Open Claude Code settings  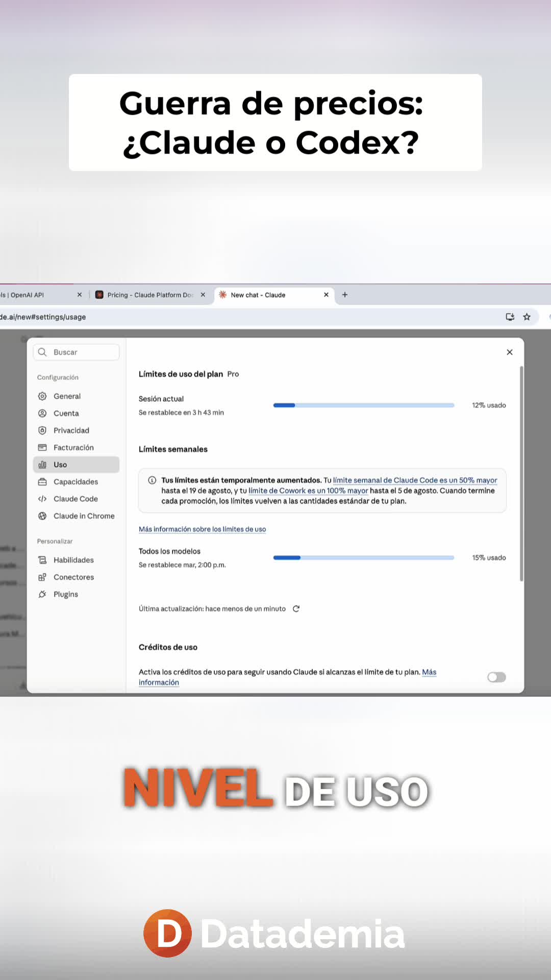click(x=76, y=499)
